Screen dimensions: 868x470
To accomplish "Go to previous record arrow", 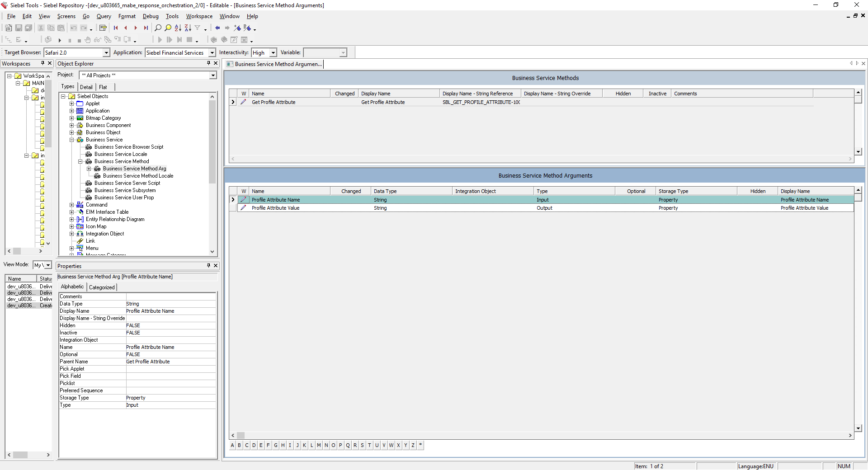I will 126,28.
